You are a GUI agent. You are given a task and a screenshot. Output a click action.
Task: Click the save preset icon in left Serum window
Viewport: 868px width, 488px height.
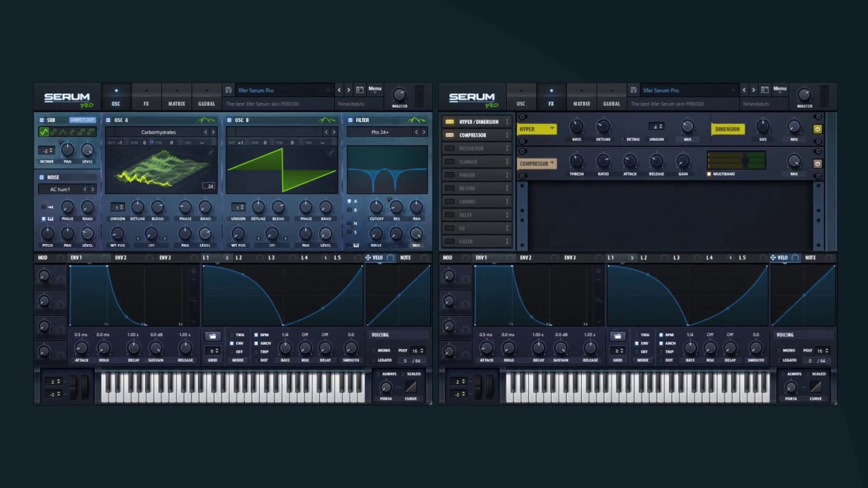click(x=229, y=90)
